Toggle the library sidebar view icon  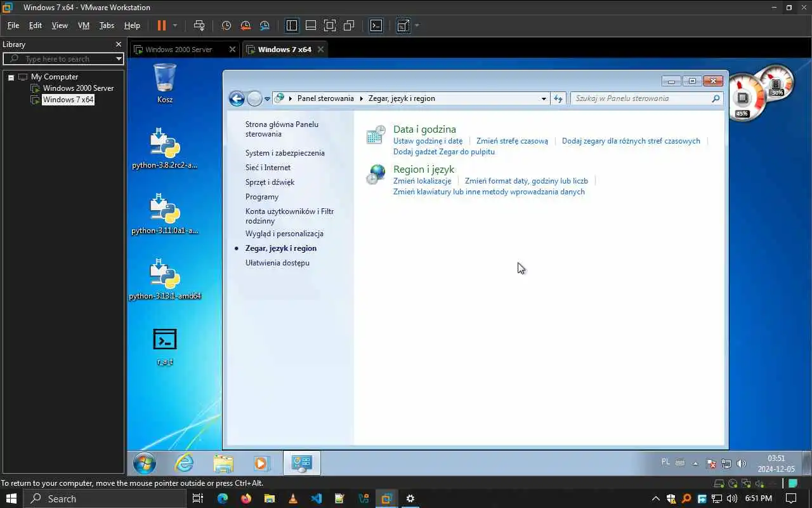[292, 25]
